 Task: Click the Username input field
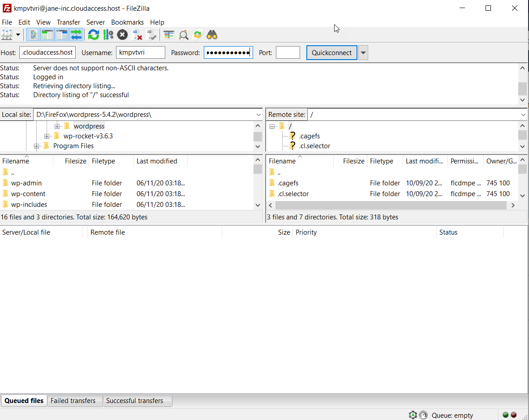(x=141, y=53)
